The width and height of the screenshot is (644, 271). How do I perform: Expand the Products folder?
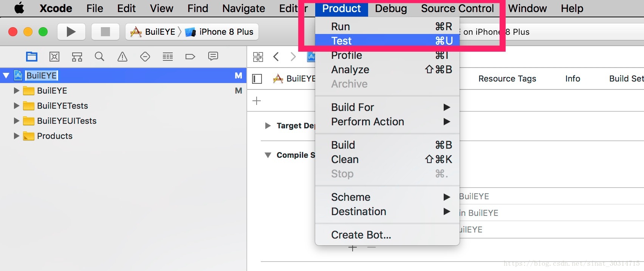(16, 136)
